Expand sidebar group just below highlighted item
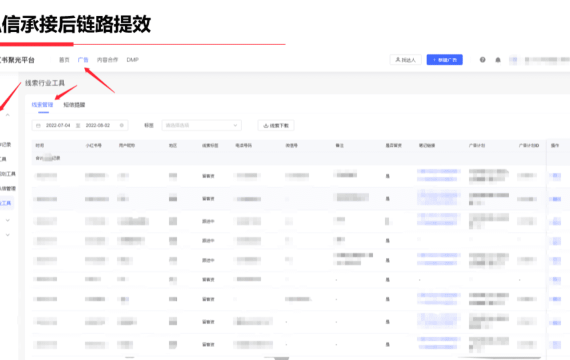570x360 pixels. (x=7, y=220)
